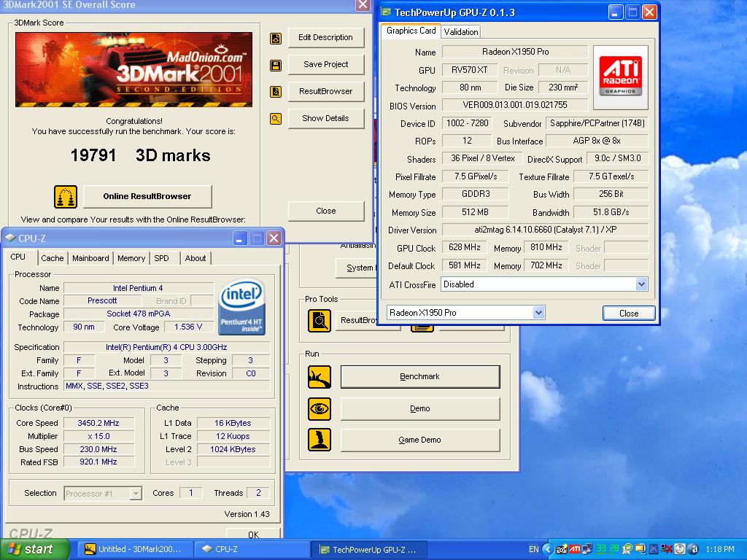Click the ResultBrowser document icon in the score window
747x560 pixels.
(275, 91)
